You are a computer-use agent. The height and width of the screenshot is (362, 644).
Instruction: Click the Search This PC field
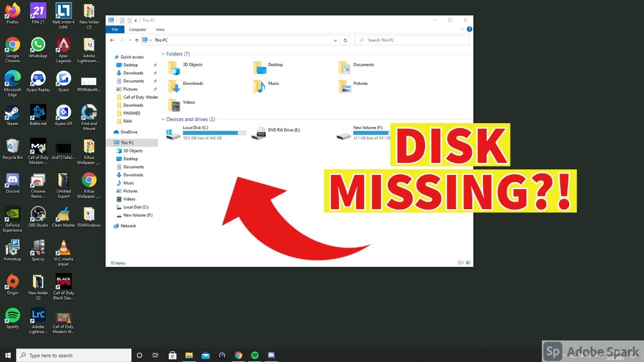(412, 40)
